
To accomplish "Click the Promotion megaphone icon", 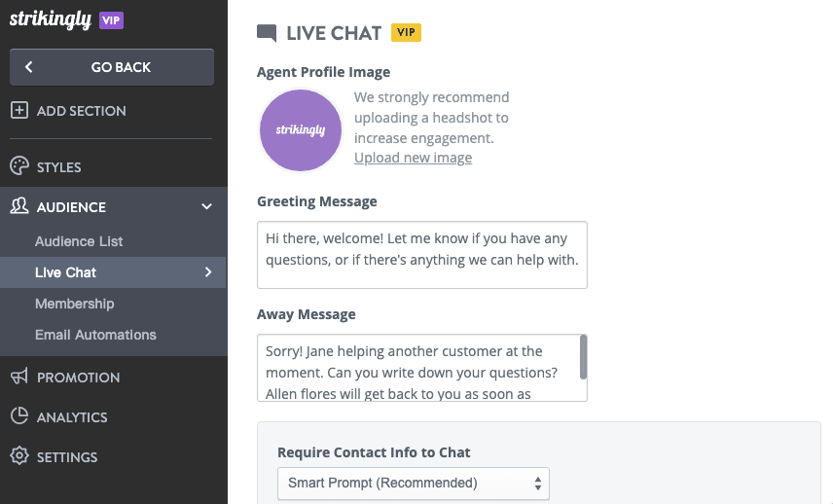I will tap(18, 377).
